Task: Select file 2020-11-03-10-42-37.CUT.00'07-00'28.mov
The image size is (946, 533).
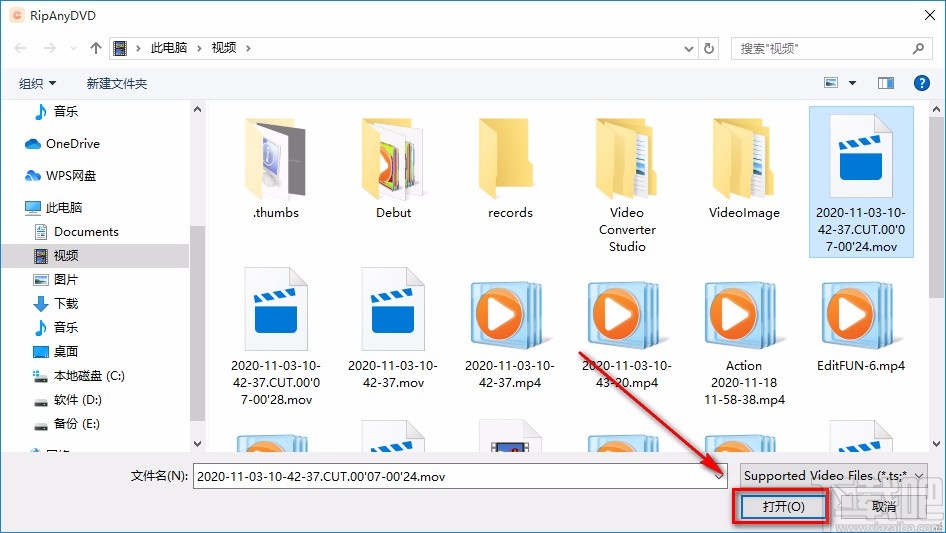Action: pos(276,337)
